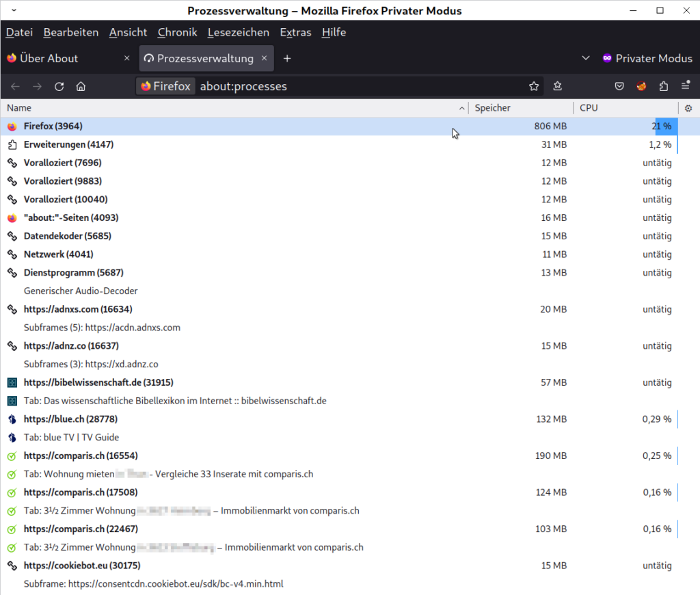Close the Prozessverwaltung tab
Image resolution: width=700 pixels, height=595 pixels.
[x=265, y=59]
